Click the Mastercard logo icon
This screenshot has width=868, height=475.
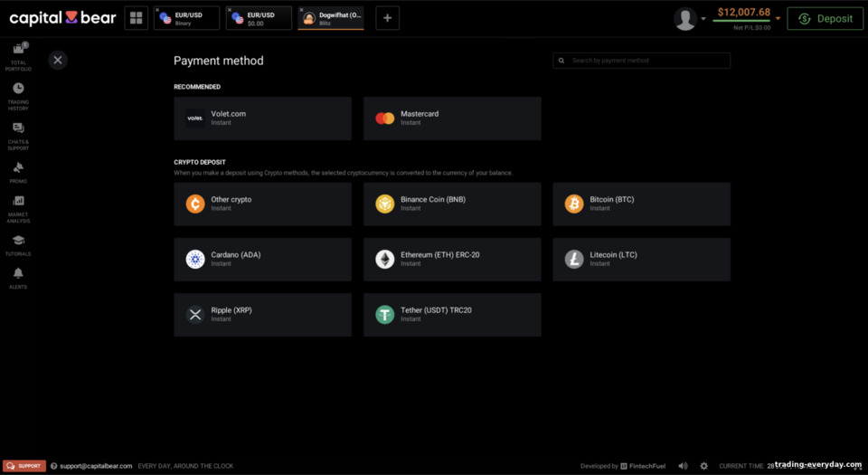point(385,118)
